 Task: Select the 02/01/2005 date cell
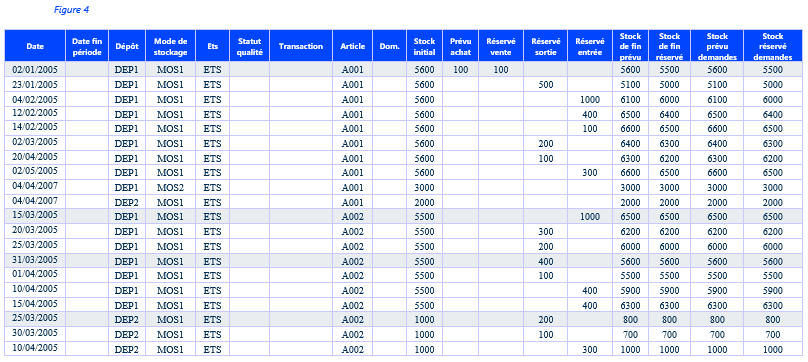35,69
